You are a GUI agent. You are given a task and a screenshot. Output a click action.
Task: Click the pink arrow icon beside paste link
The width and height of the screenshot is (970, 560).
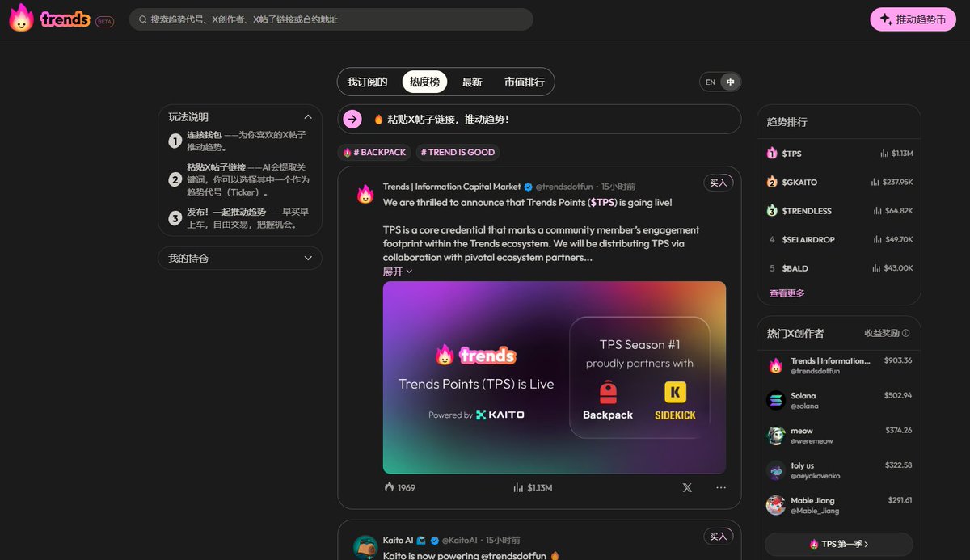coord(352,120)
